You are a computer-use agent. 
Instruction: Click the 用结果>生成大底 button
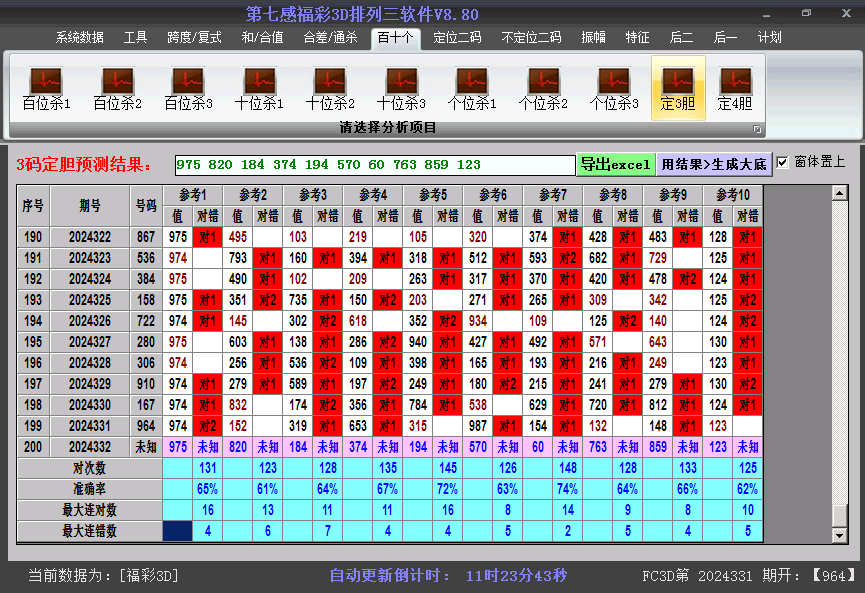[714, 164]
